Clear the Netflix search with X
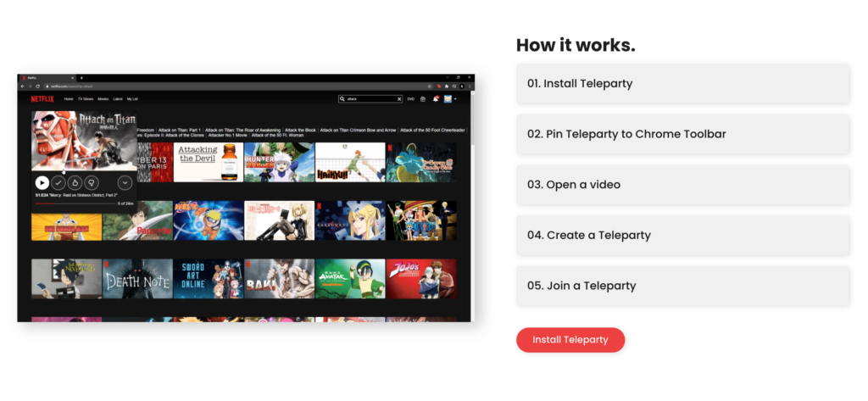 coord(399,99)
